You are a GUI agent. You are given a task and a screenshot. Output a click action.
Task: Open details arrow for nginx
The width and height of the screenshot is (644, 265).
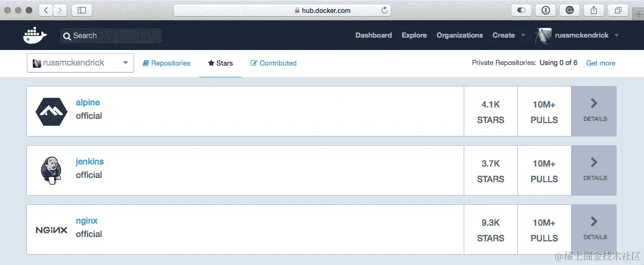594,221
